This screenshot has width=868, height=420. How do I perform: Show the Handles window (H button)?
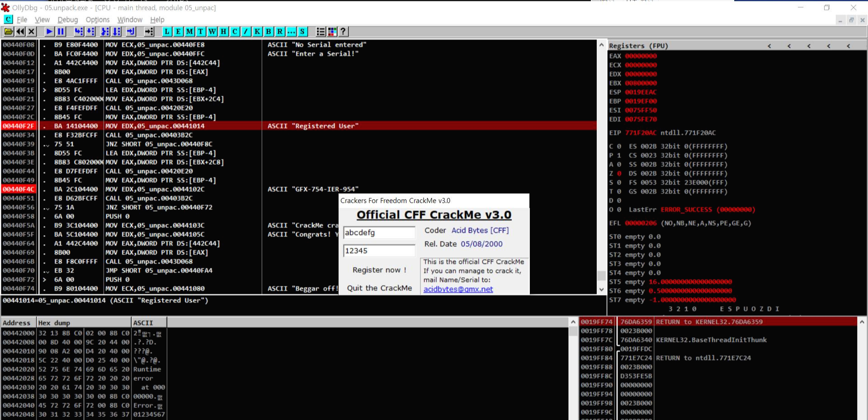[x=223, y=32]
